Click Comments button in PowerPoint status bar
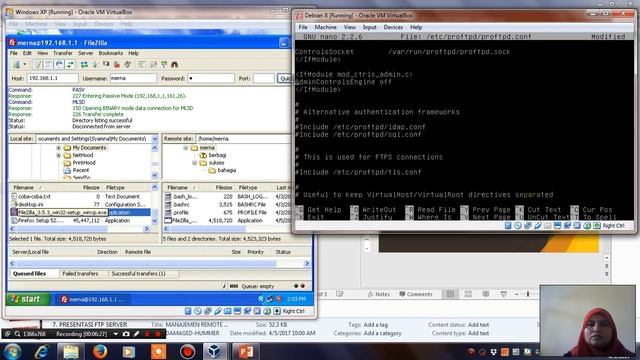This screenshot has height=360, width=640. tap(416, 294)
